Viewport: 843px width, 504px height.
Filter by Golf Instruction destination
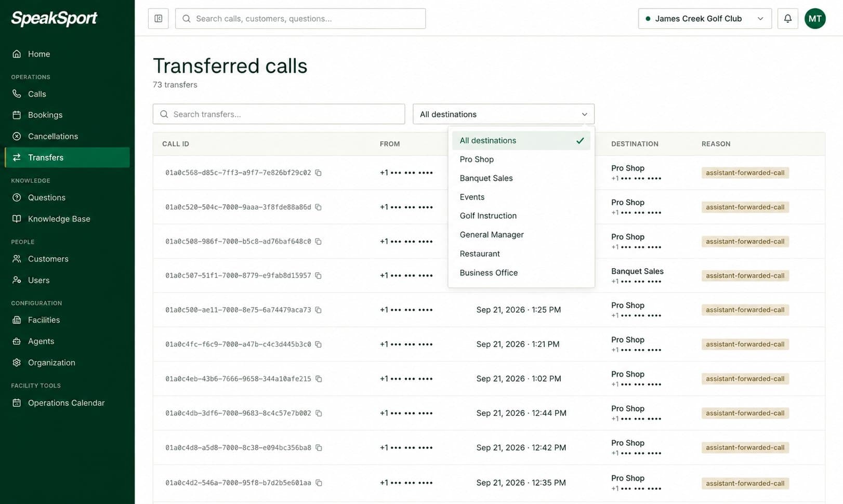[521, 216]
